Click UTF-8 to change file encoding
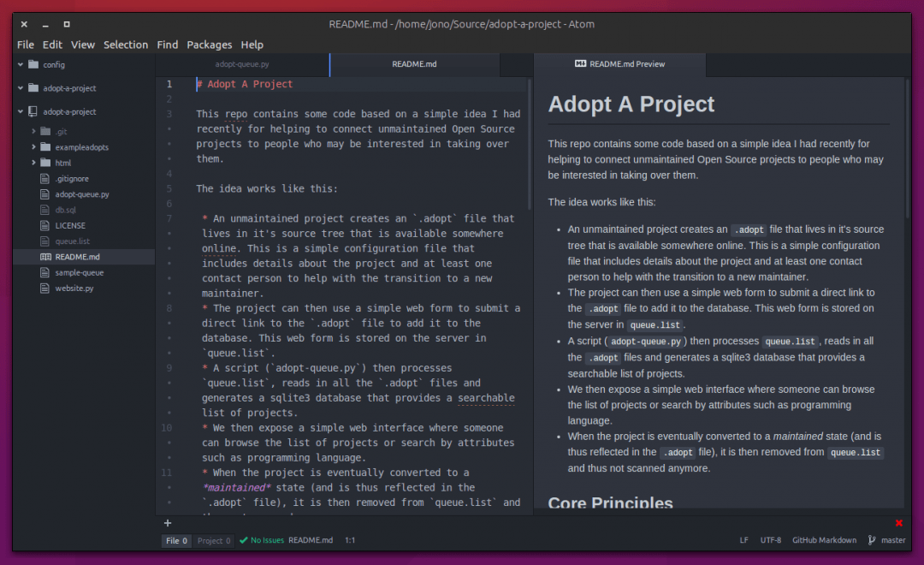 (770, 540)
